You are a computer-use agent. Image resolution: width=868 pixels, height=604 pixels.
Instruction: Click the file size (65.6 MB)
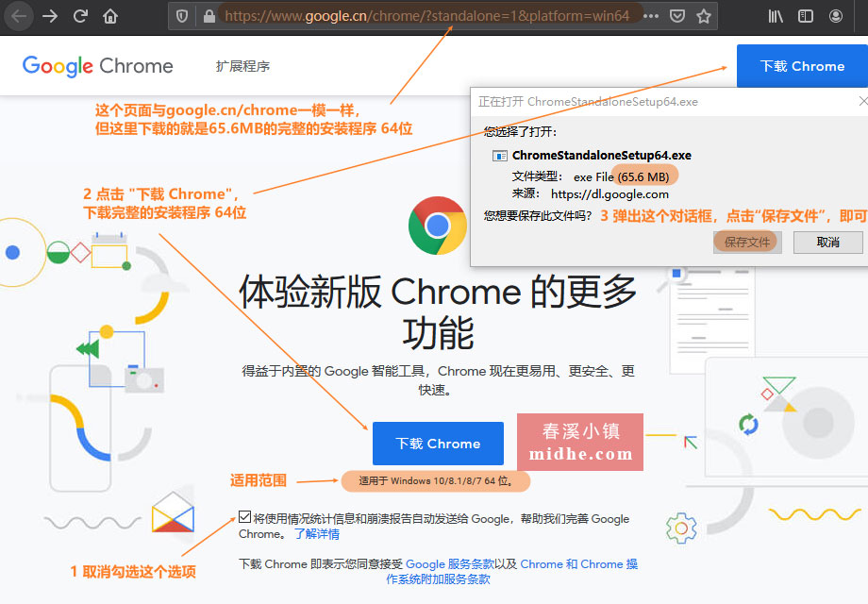pyautogui.click(x=643, y=177)
